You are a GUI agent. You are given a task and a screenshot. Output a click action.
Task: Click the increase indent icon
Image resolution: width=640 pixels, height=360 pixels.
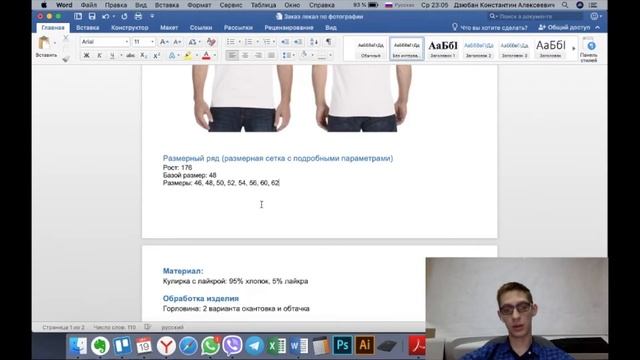tap(298, 42)
